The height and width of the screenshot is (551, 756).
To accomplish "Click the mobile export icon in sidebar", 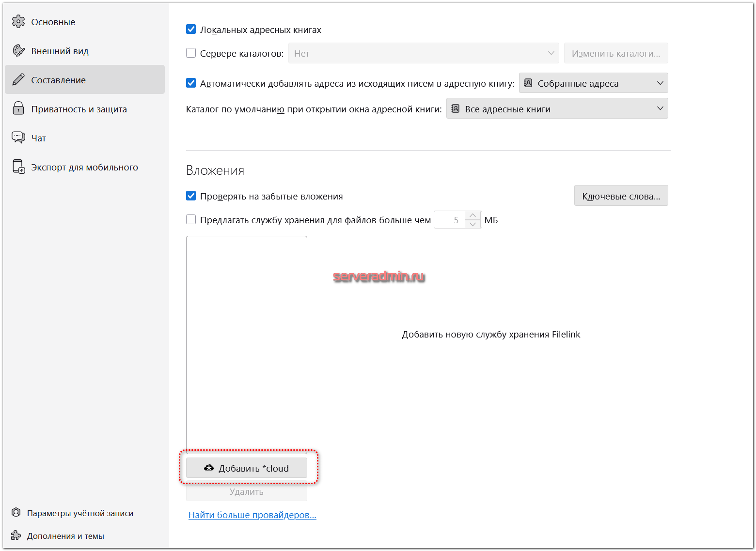I will [18, 167].
